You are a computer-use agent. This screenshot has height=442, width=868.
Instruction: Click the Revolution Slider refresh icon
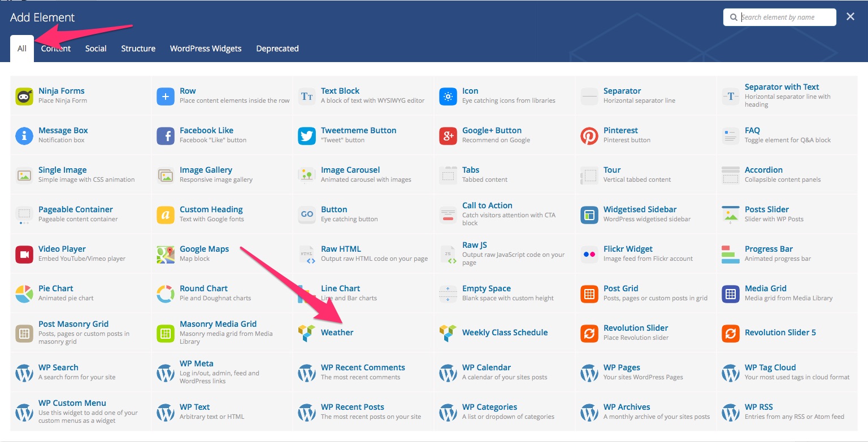[x=589, y=334]
